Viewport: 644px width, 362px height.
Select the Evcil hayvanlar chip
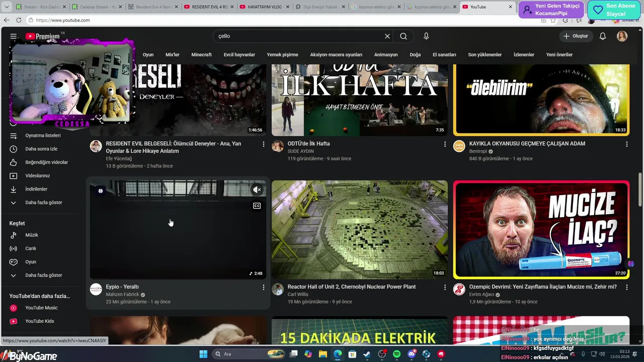pyautogui.click(x=239, y=55)
